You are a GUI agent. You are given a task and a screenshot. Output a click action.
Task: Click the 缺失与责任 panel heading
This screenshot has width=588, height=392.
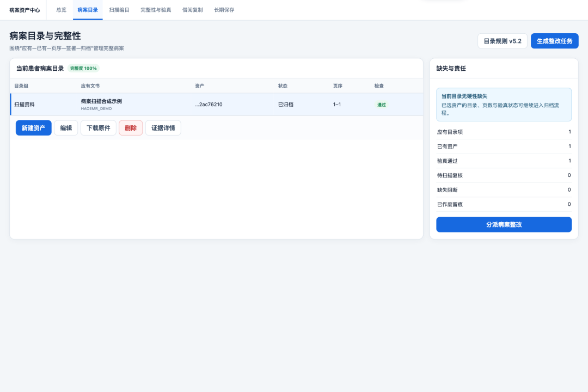451,68
